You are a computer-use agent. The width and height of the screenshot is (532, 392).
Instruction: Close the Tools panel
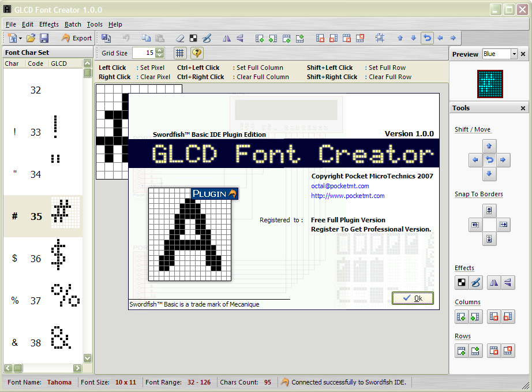(523, 108)
